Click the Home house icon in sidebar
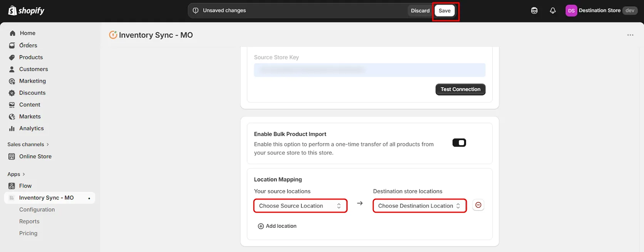 [x=12, y=33]
